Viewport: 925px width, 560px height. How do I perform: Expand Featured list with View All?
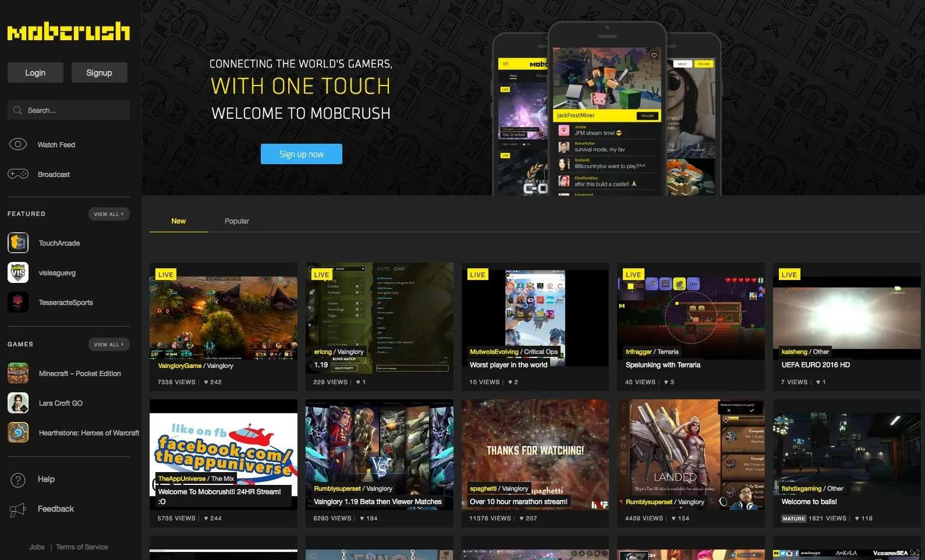(x=109, y=214)
